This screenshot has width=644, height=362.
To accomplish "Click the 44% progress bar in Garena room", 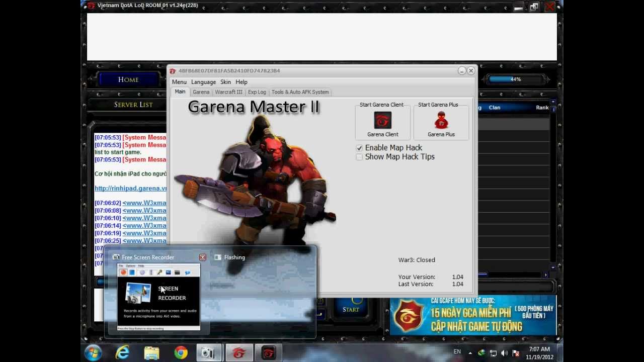I will click(516, 79).
